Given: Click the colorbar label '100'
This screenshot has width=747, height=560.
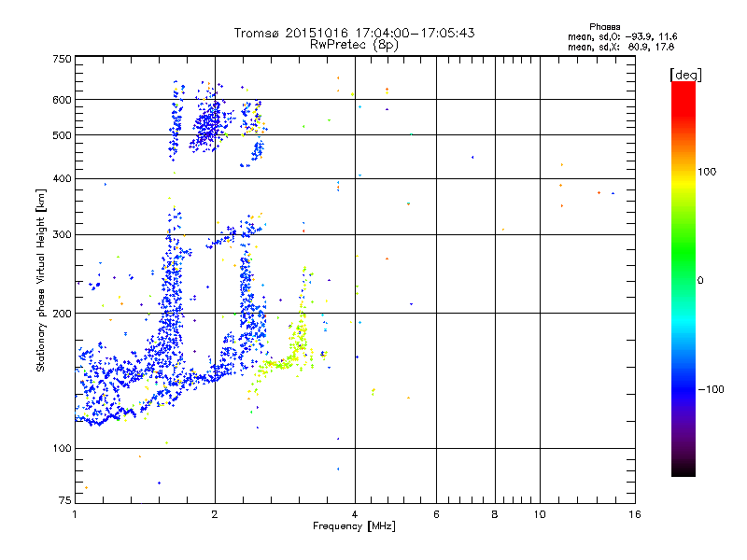Looking at the screenshot, I should (x=707, y=172).
